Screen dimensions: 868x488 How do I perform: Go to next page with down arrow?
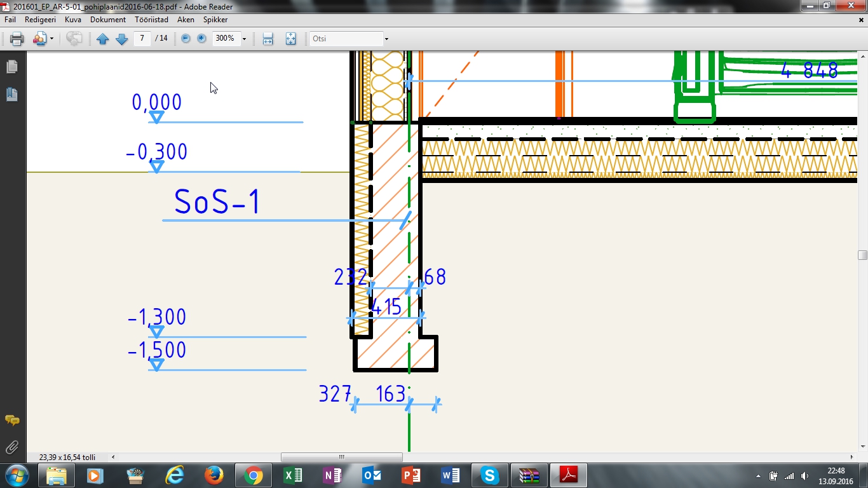point(121,39)
